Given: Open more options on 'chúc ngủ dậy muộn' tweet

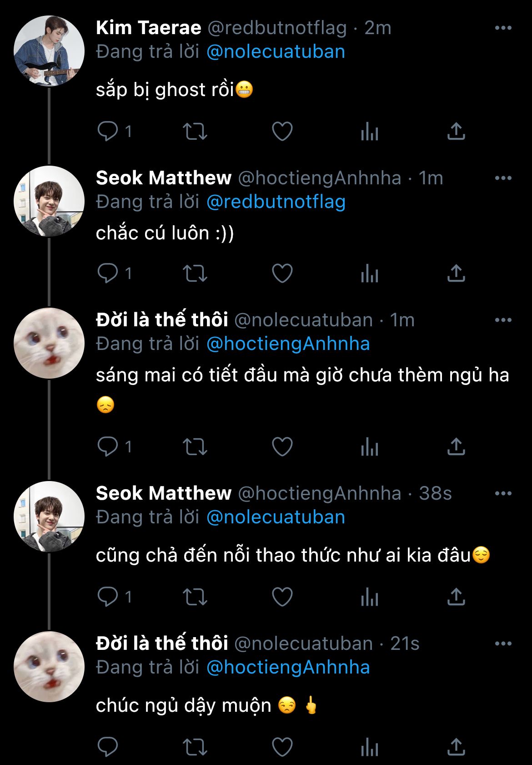Looking at the screenshot, I should (503, 644).
